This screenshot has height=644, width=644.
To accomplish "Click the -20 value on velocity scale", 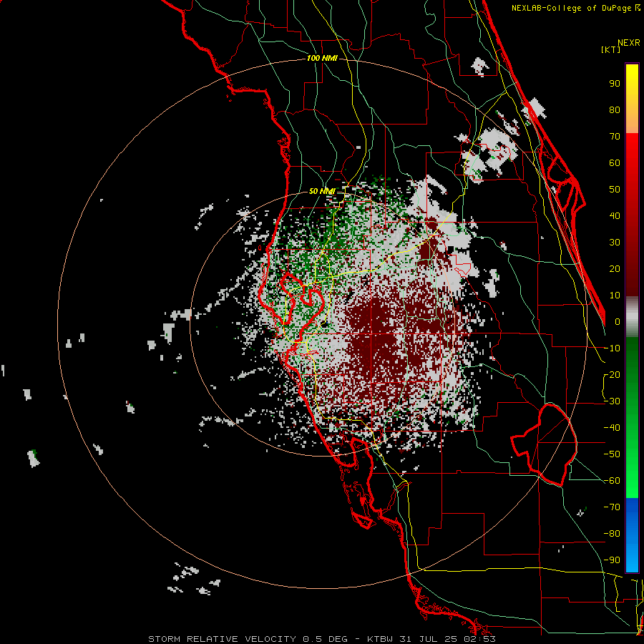I will (x=612, y=374).
